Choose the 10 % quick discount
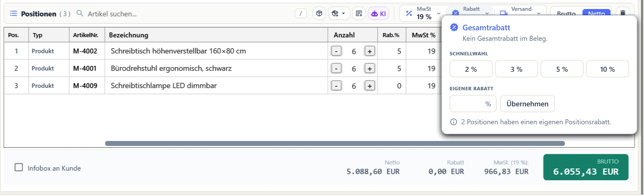Screen dimensions: 644x196 coord(607,69)
